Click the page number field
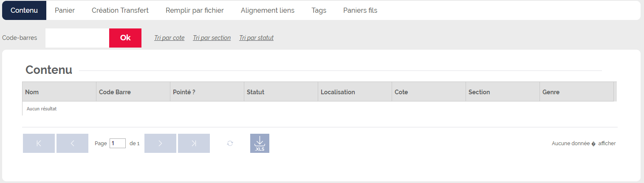Screen dimensions: 644x183 tap(118, 144)
